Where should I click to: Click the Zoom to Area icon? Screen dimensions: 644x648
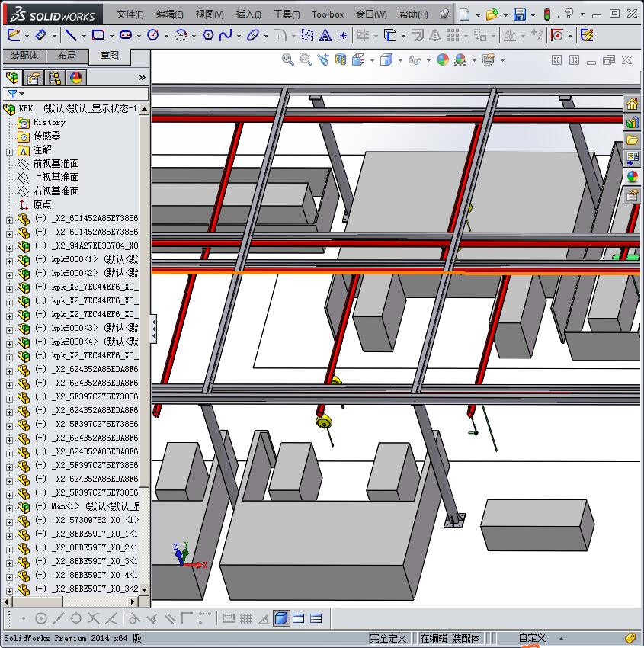[306, 60]
